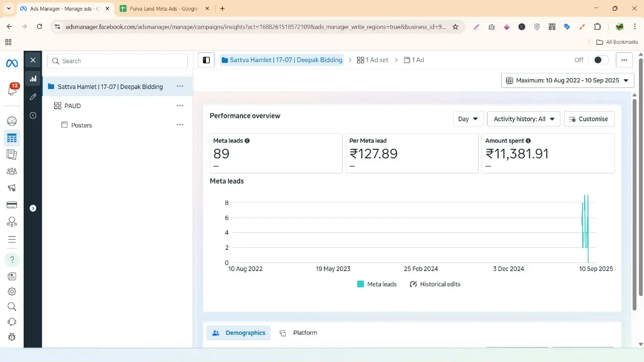This screenshot has height=362, width=644.
Task: Click the billing card icon
Action: [x=12, y=205]
